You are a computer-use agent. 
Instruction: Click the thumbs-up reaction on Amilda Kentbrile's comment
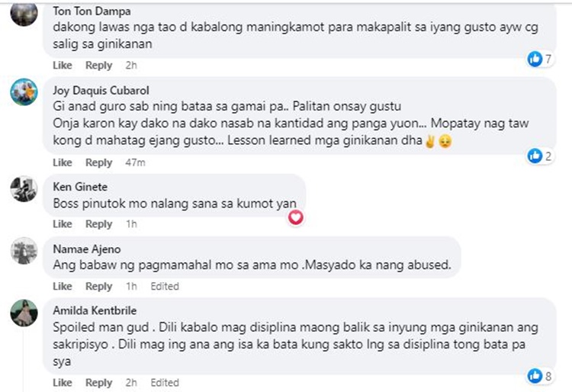pos(535,376)
